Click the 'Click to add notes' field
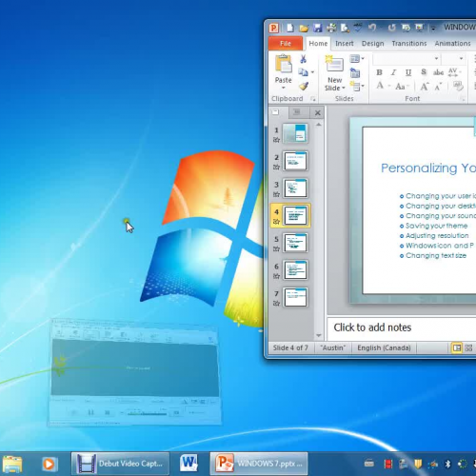The image size is (476, 476). coord(402,327)
